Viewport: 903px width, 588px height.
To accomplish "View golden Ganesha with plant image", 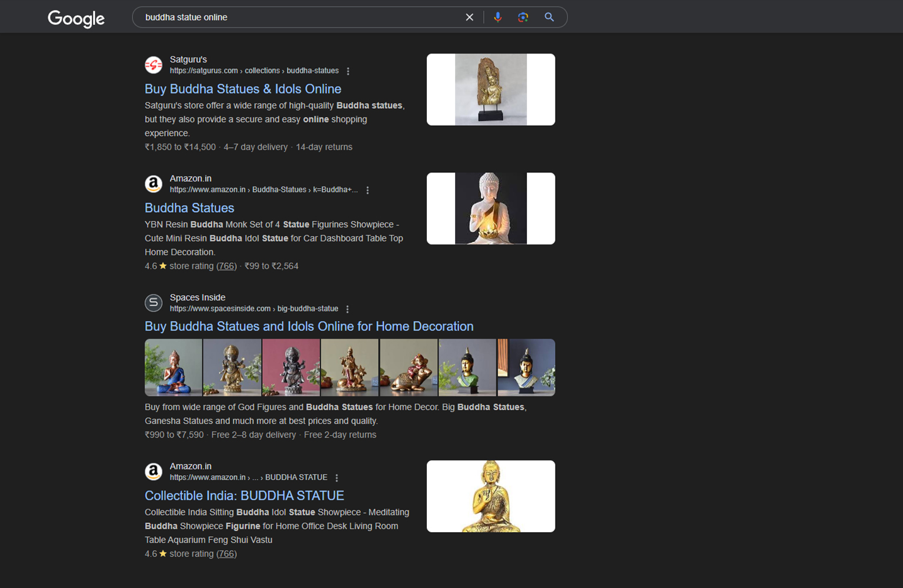I will (232, 367).
